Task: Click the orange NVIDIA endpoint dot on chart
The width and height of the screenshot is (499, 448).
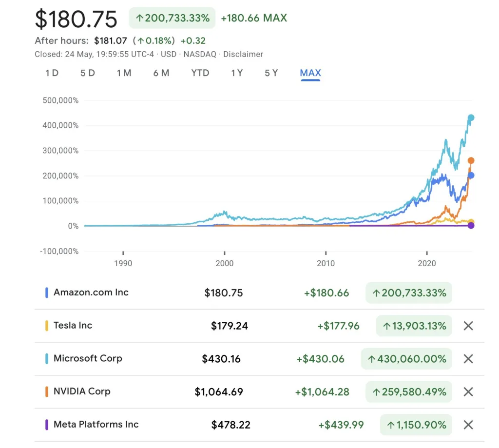Action: pyautogui.click(x=471, y=160)
